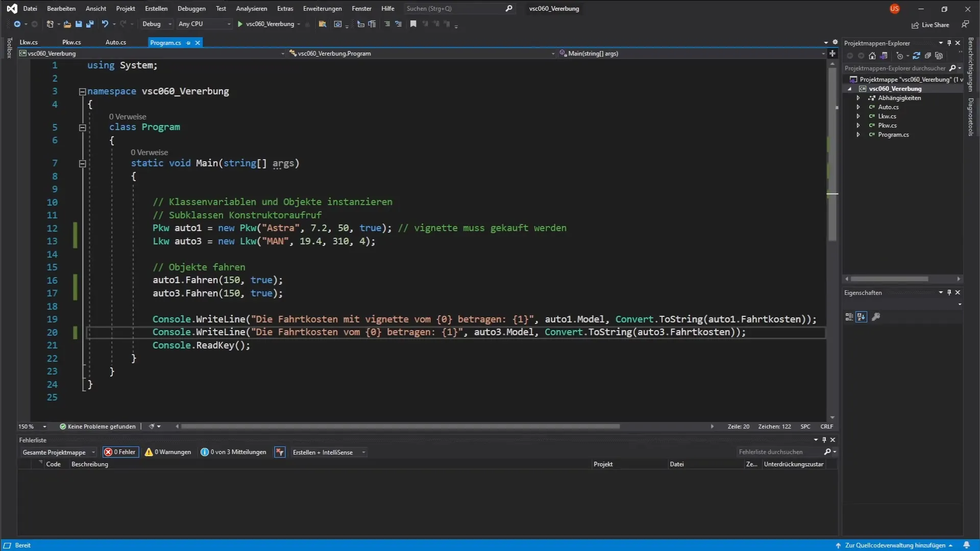Click the Undo arrow icon
Viewport: 980px width, 551px height.
tap(105, 24)
